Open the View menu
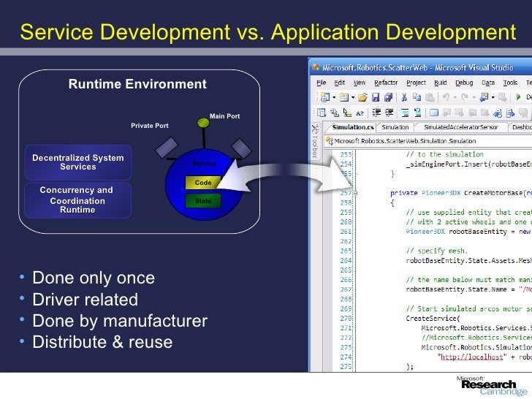Image resolution: width=532 pixels, height=399 pixels. click(360, 83)
